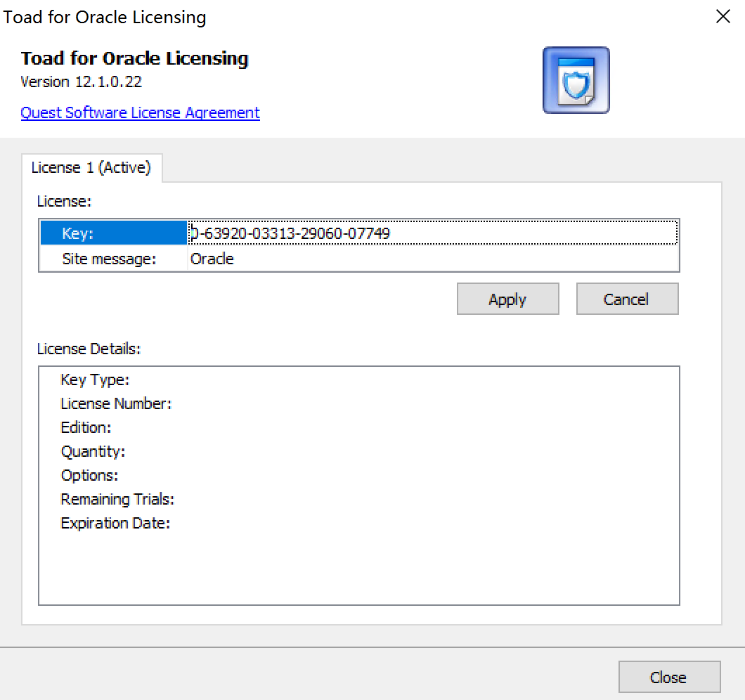
Task: Close the dialog with the title bar X
Action: click(723, 17)
